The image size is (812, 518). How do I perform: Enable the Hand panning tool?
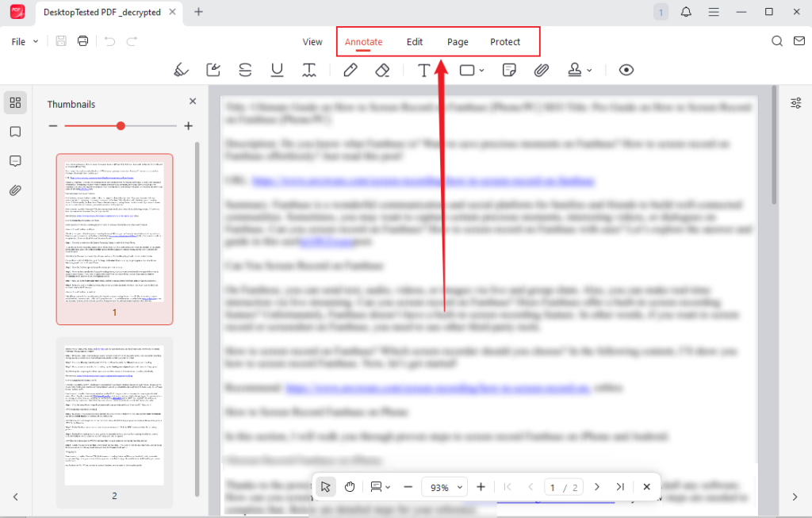(350, 486)
